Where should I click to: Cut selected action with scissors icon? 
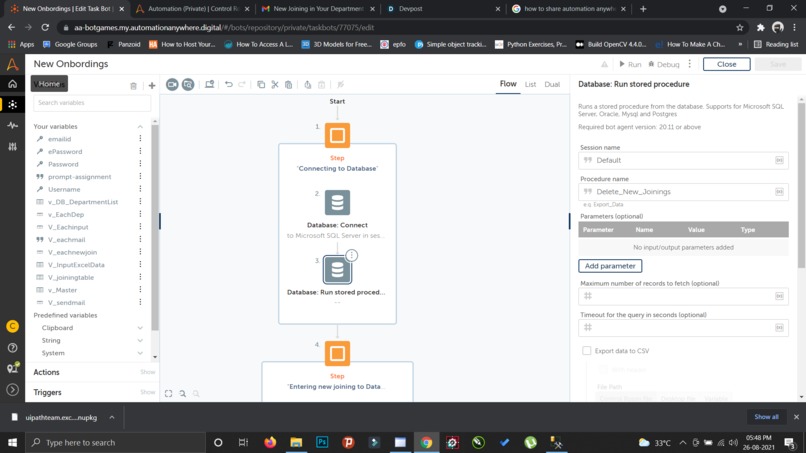(275, 84)
